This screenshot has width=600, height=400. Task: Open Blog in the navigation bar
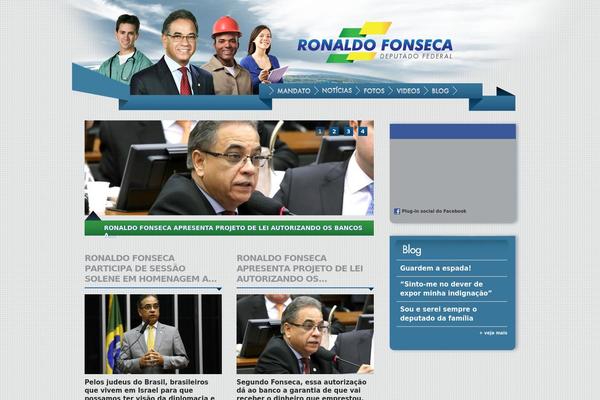440,91
